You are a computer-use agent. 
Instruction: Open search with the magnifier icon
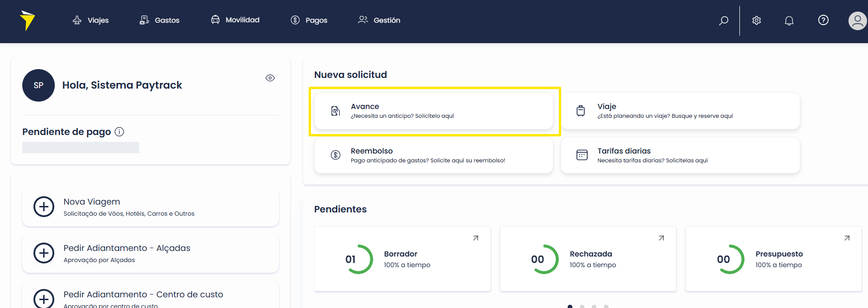[x=724, y=20]
